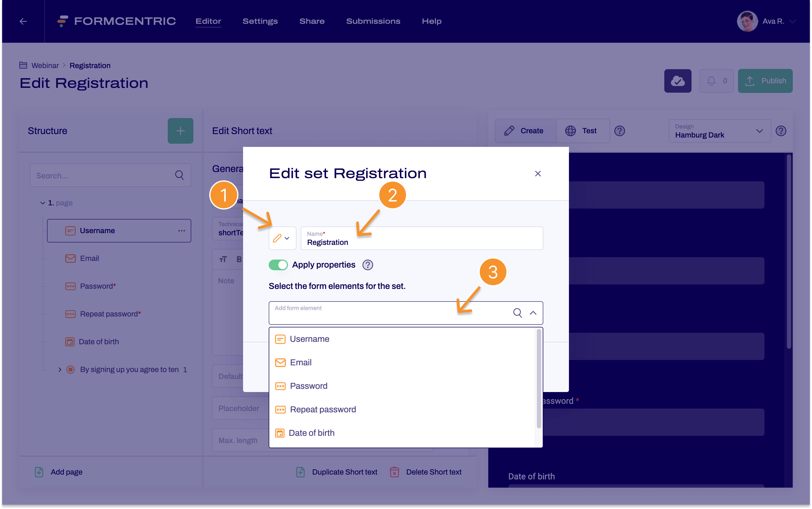Viewport: 812px width, 509px height.
Task: Click the Publish button
Action: pos(765,81)
